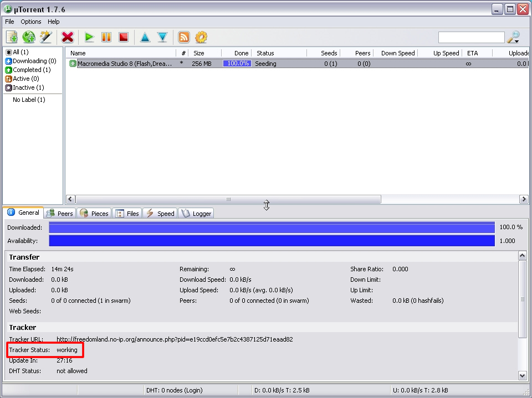This screenshot has width=532, height=398.
Task: Open Preferences gear icon
Action: tap(201, 37)
